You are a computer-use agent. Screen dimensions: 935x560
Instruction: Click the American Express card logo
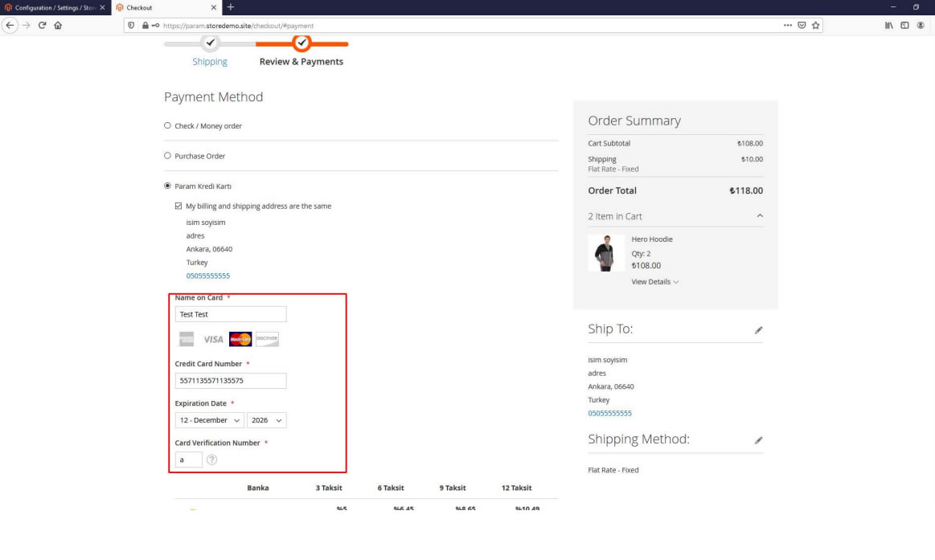[x=187, y=339]
